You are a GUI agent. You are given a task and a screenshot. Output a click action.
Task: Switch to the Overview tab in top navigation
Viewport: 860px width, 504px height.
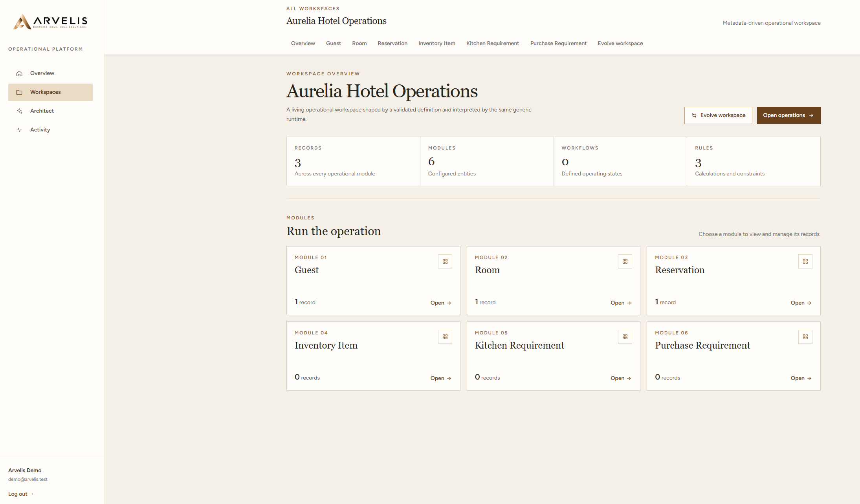(303, 44)
